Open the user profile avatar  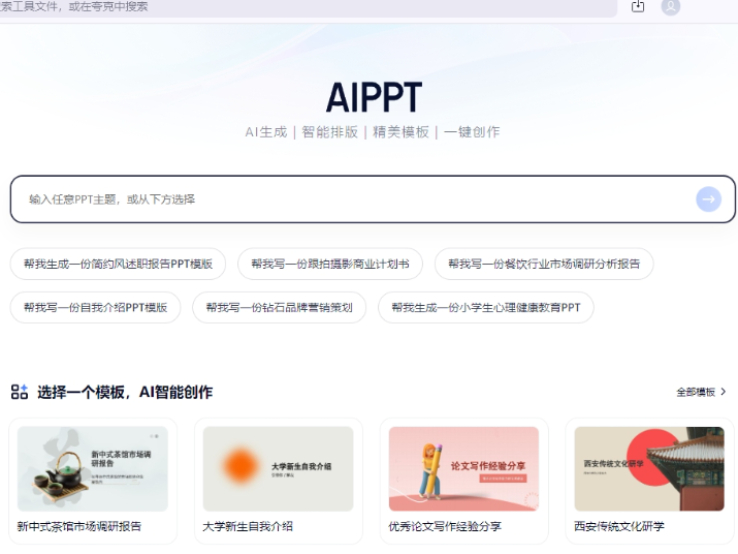click(671, 7)
